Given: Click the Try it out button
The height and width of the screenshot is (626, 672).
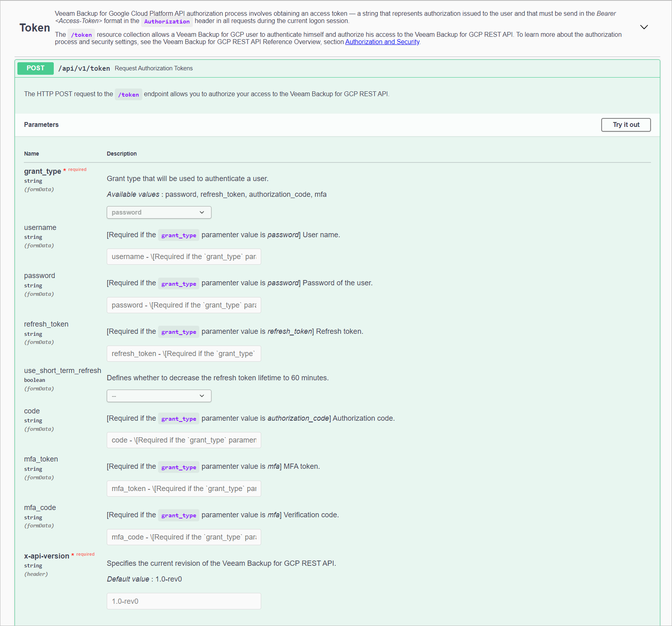Looking at the screenshot, I should [x=626, y=125].
